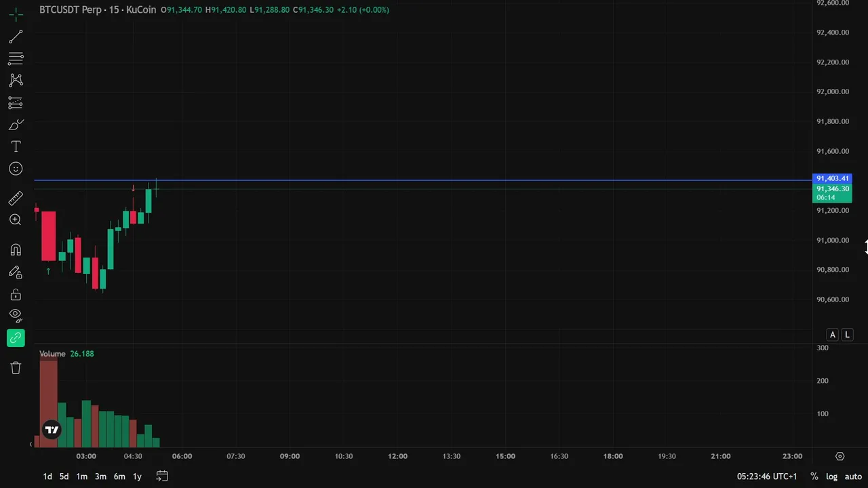Click the Volume indicator label
Screen dimensions: 868x488
pyautogui.click(x=52, y=354)
